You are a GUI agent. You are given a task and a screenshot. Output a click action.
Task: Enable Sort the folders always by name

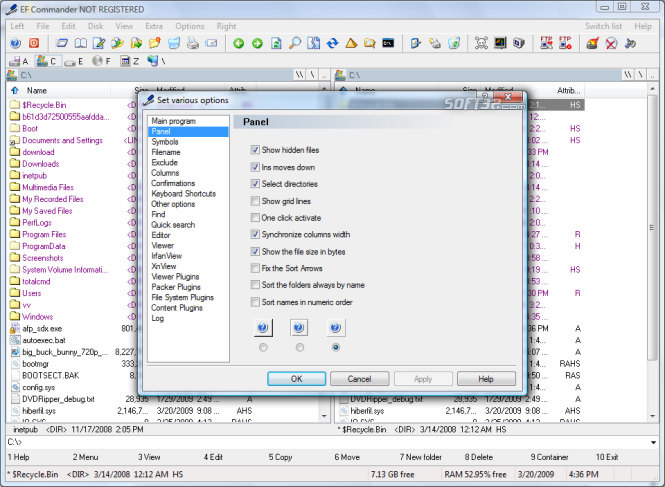(x=255, y=285)
